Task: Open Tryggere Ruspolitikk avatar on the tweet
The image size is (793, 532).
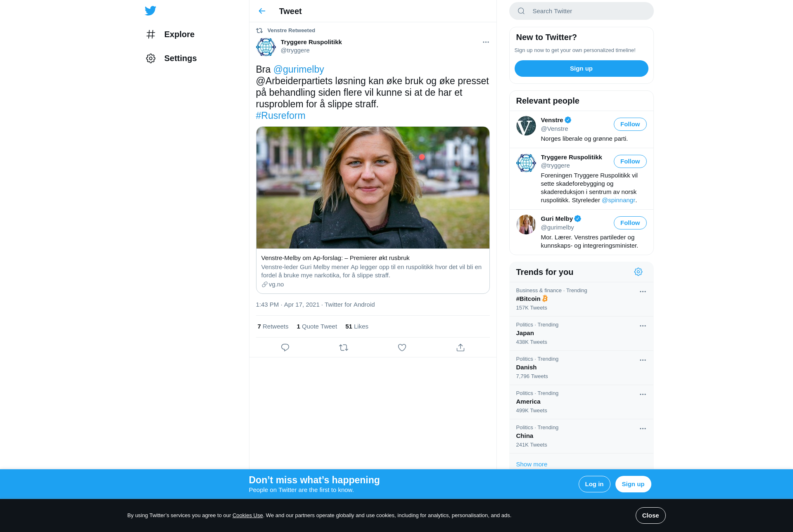Action: [x=266, y=47]
